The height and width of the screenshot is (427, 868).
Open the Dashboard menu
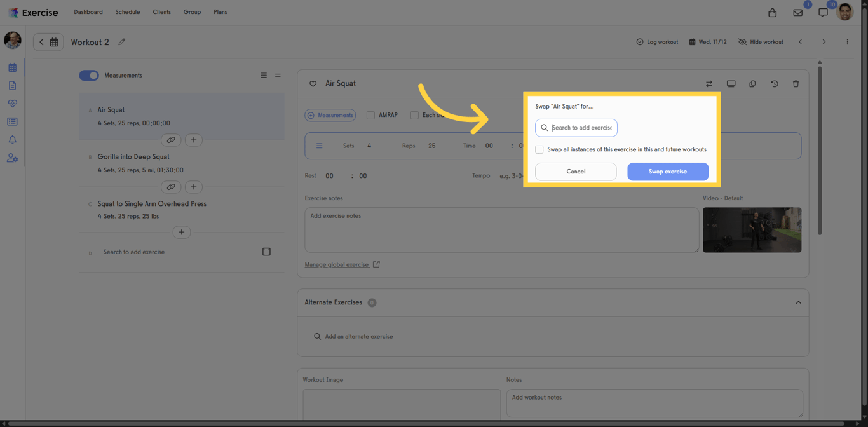tap(88, 12)
